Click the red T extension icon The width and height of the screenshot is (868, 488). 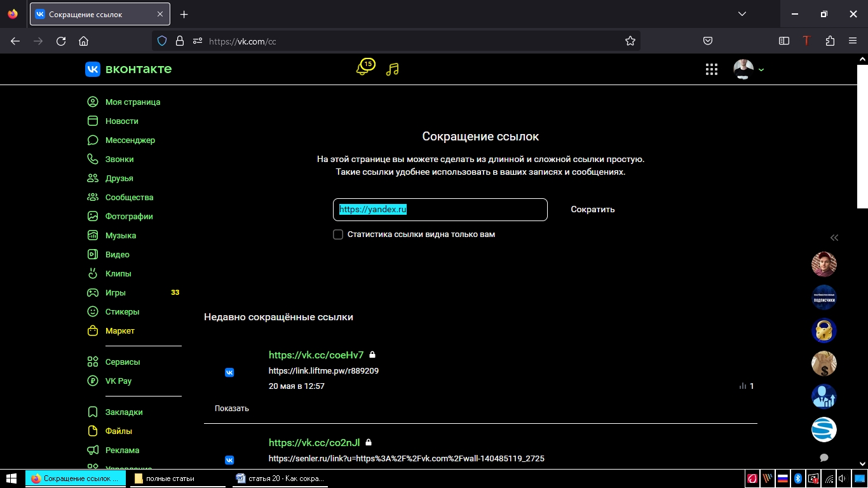tap(807, 41)
